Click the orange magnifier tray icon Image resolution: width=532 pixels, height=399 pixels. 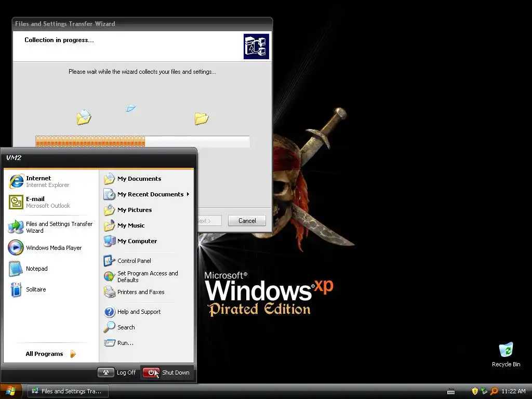pyautogui.click(x=494, y=391)
